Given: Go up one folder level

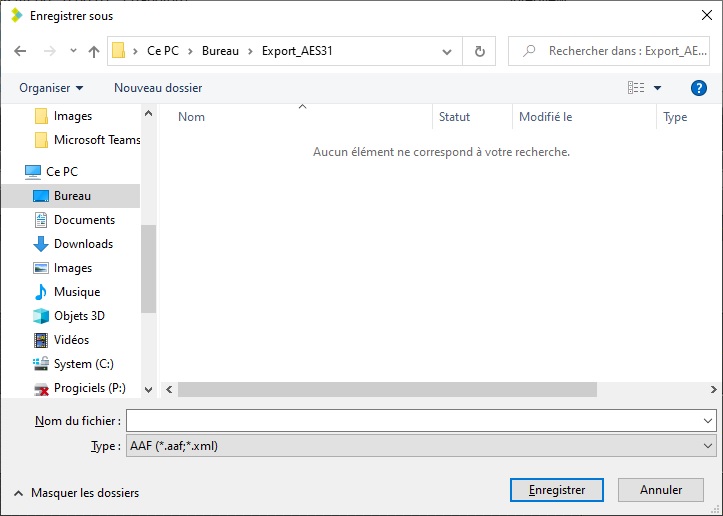Looking at the screenshot, I should tap(94, 51).
